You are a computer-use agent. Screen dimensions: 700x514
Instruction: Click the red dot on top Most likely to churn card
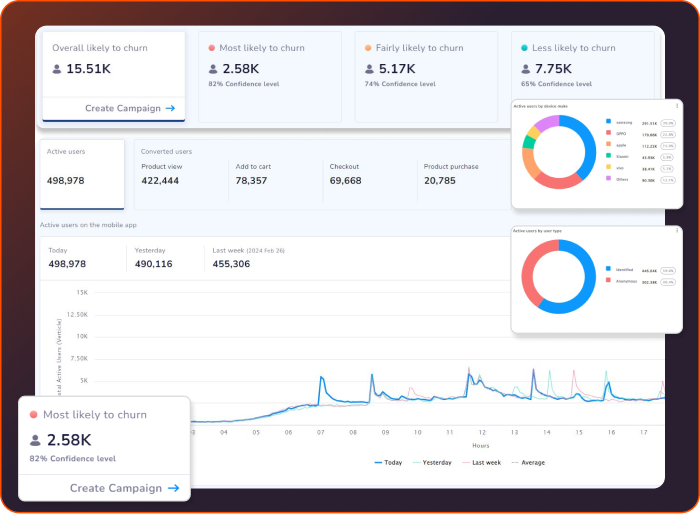pos(212,48)
